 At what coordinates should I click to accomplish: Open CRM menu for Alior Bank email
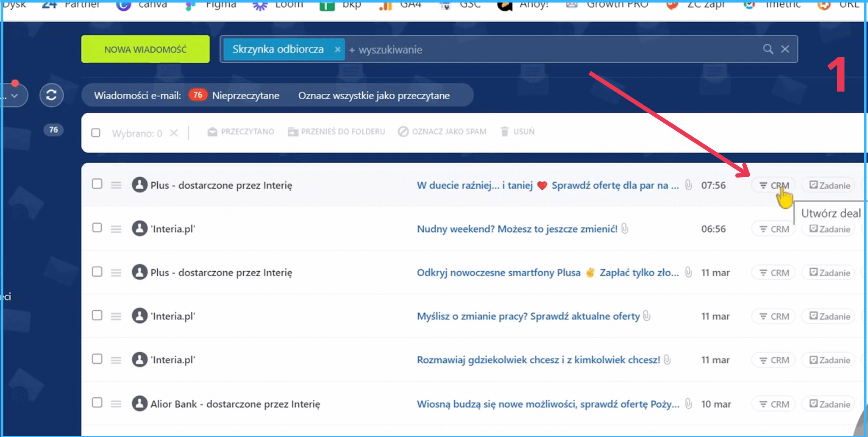[773, 404]
